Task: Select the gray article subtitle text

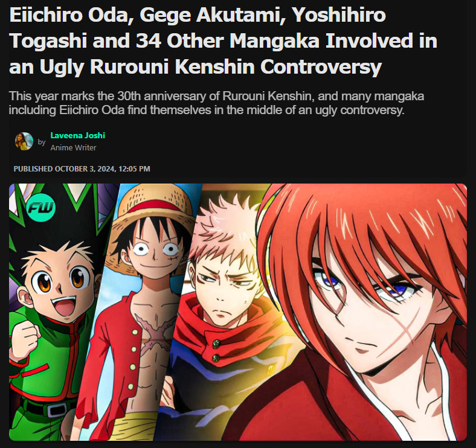Action: 216,103
